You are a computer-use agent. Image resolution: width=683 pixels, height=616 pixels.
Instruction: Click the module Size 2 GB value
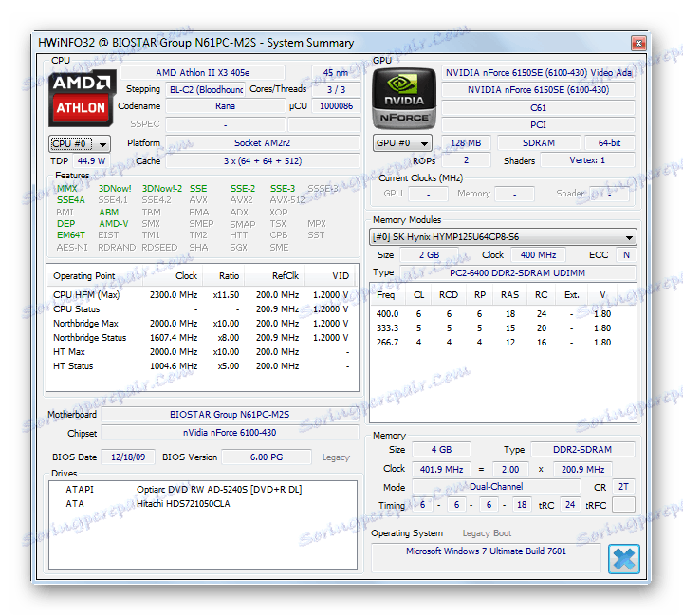coord(429,255)
